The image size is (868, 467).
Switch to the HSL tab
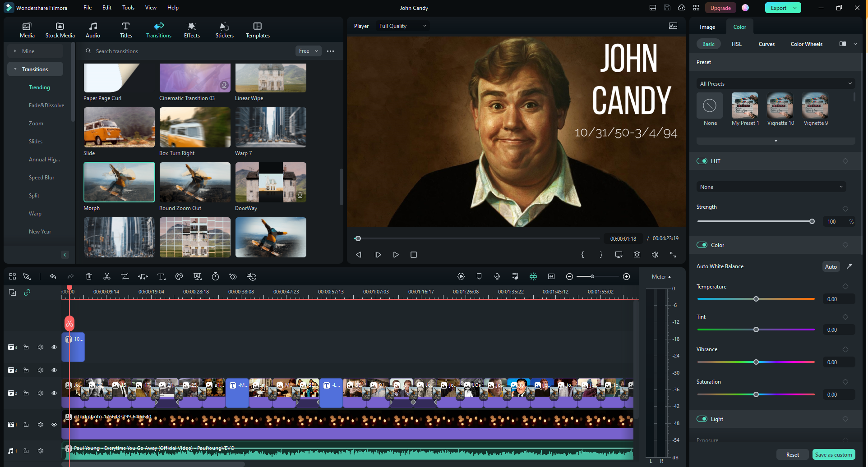[x=737, y=44]
